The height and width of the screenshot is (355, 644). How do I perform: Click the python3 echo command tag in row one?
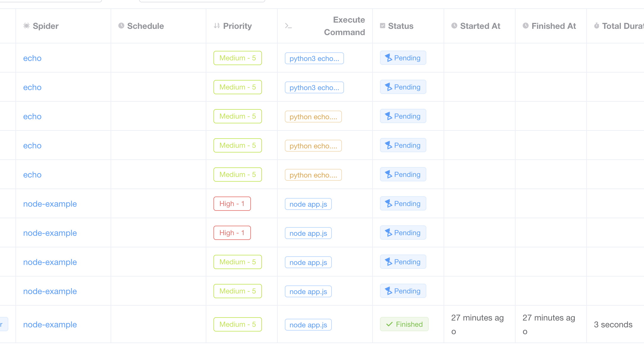(x=314, y=58)
